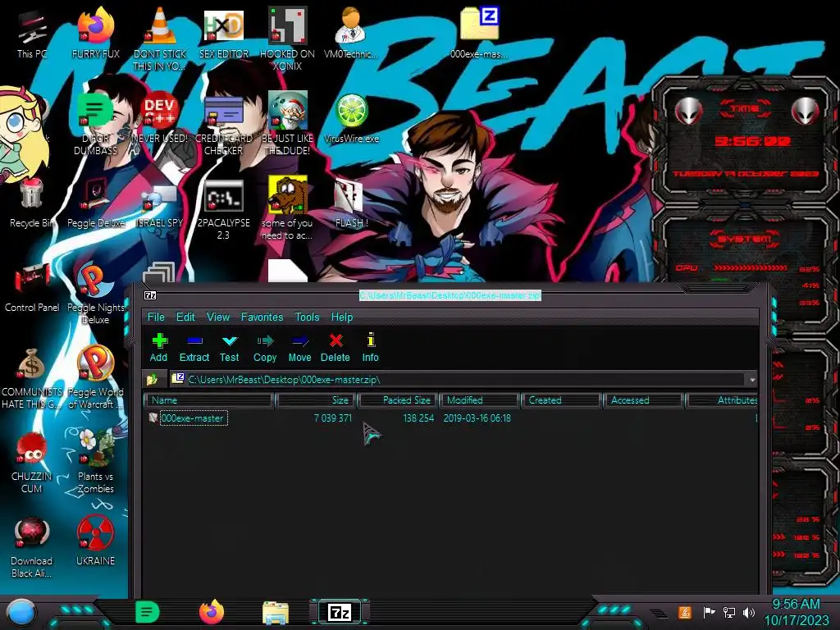The height and width of the screenshot is (630, 840).
Task: Choose the Move toolbar button
Action: tap(299, 347)
